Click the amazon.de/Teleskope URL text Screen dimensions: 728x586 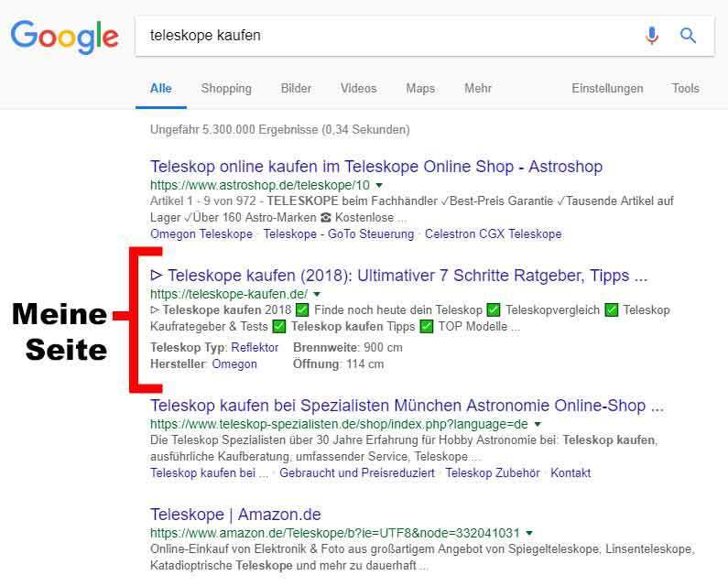coord(335,533)
